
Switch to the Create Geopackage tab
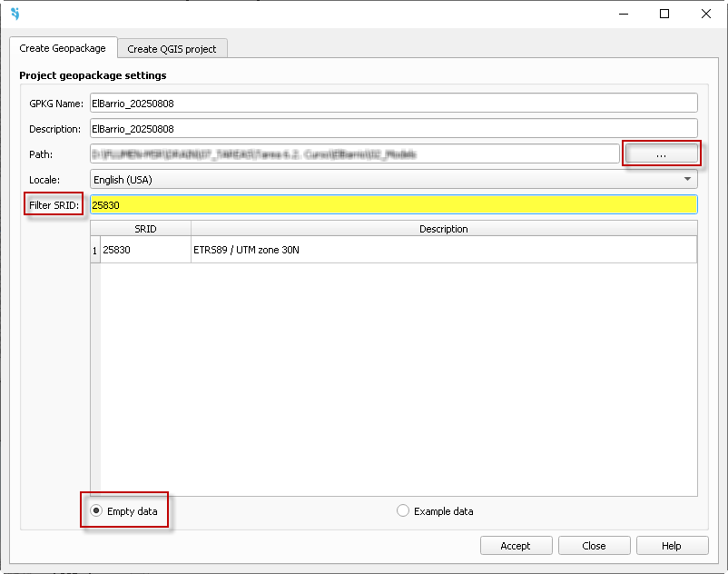tap(63, 48)
